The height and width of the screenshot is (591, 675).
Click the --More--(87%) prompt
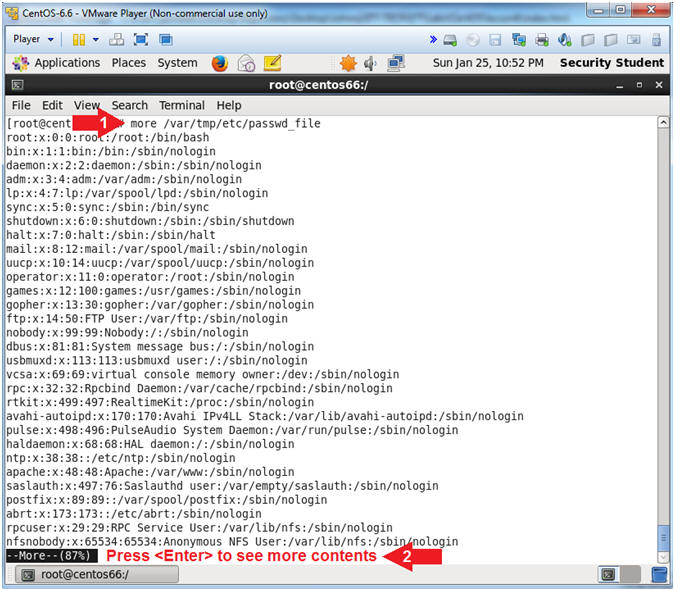pos(52,556)
